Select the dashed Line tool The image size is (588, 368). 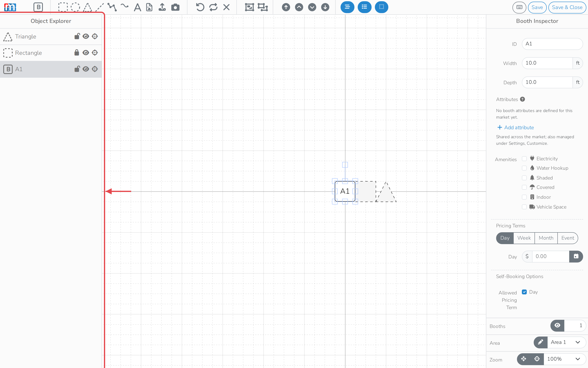[x=100, y=7]
